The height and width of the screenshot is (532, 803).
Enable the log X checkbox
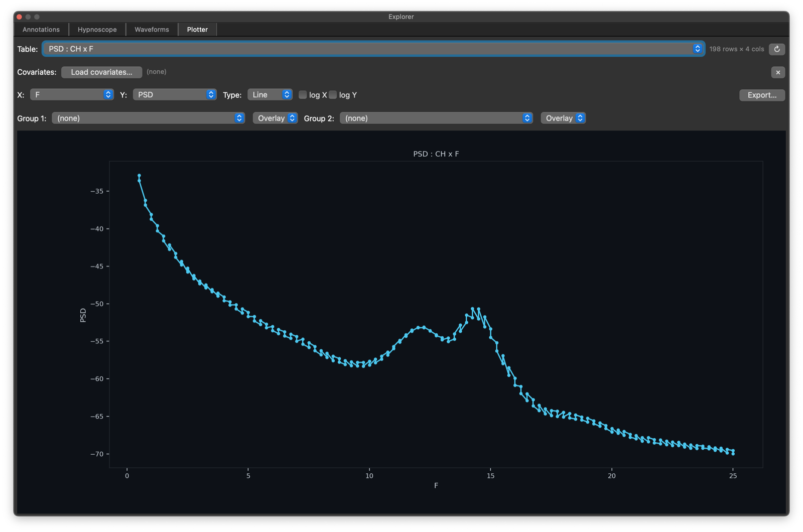(303, 95)
